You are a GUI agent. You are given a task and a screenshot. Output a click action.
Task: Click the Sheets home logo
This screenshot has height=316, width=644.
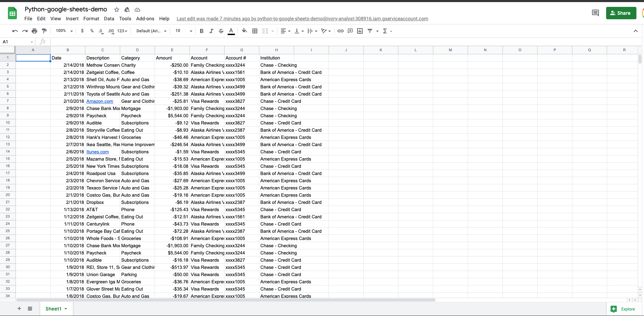click(12, 13)
